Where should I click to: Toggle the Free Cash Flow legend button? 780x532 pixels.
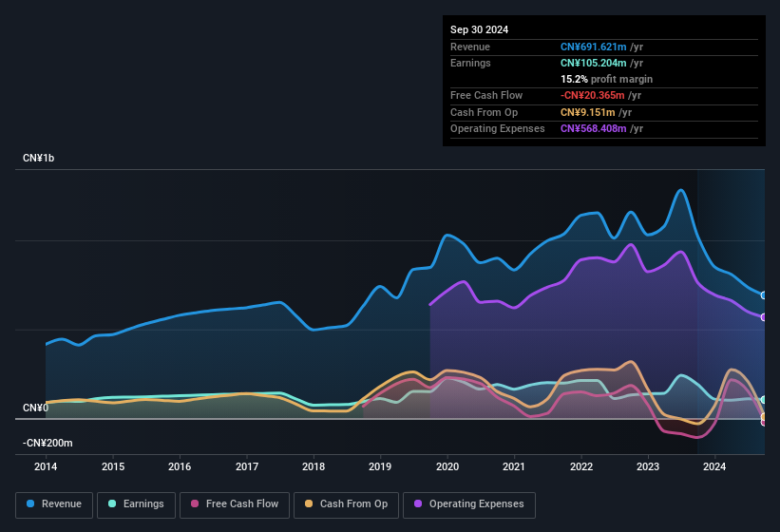(235, 504)
